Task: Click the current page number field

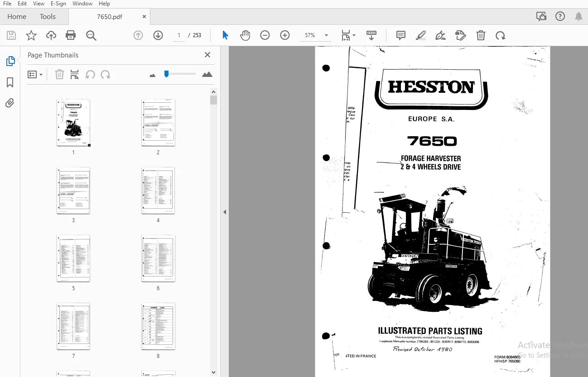Action: [x=179, y=35]
